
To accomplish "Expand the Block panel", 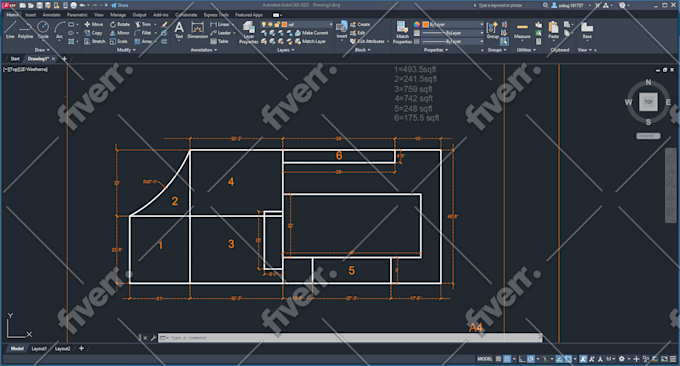I will point(363,50).
